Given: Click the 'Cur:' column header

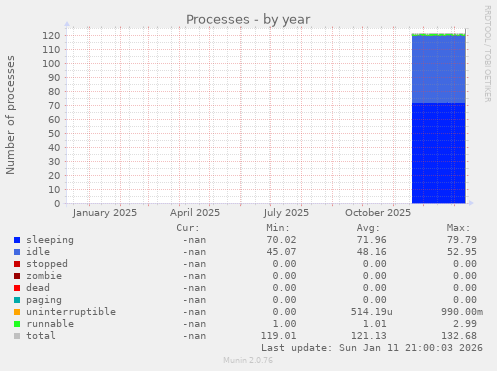Looking at the screenshot, I should click(188, 228).
